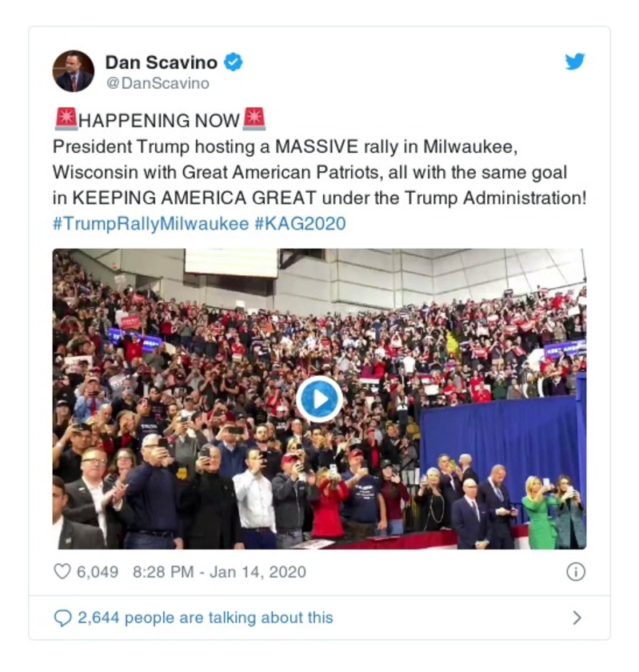Open the #TrumpRallyMilwaukee hashtag
The width and height of the screenshot is (639, 672).
(151, 224)
